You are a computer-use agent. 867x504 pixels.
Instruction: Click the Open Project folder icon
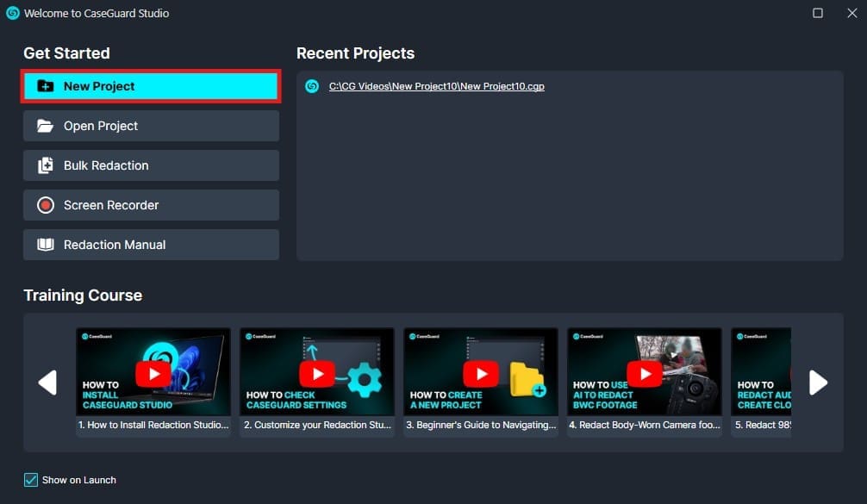[x=44, y=126]
